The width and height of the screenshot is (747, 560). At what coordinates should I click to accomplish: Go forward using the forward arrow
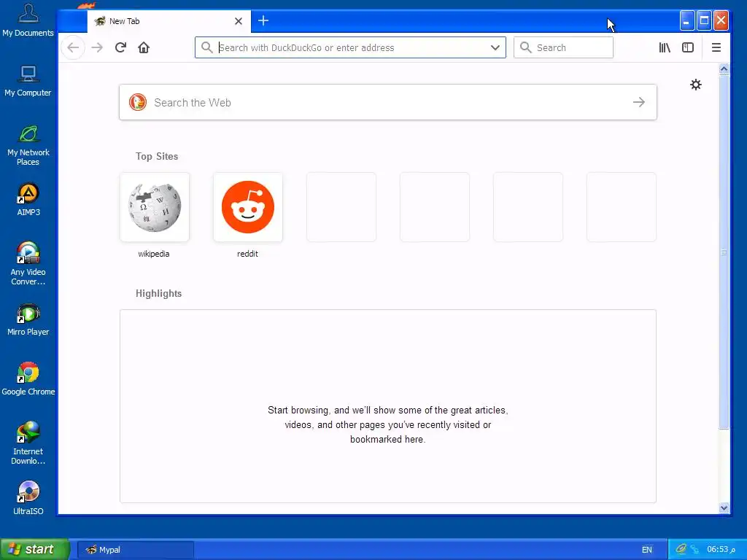pos(97,47)
